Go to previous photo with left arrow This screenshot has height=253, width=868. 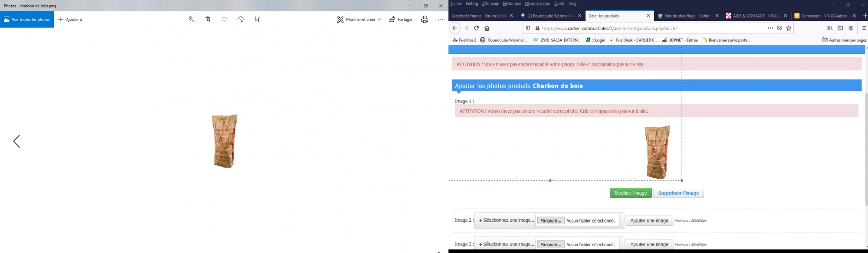point(16,141)
